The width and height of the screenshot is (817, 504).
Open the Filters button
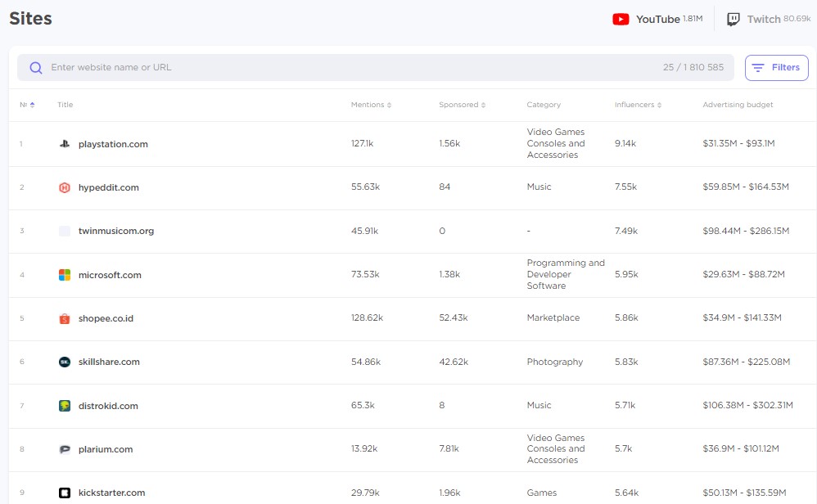[776, 68]
